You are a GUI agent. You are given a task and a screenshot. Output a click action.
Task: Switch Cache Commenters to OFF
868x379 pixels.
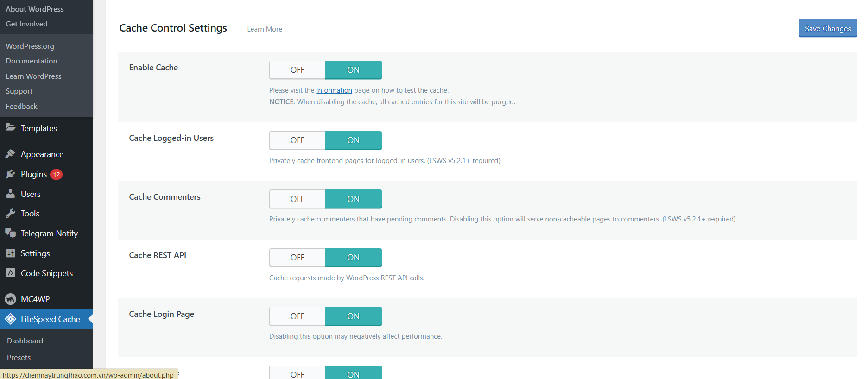click(x=297, y=199)
